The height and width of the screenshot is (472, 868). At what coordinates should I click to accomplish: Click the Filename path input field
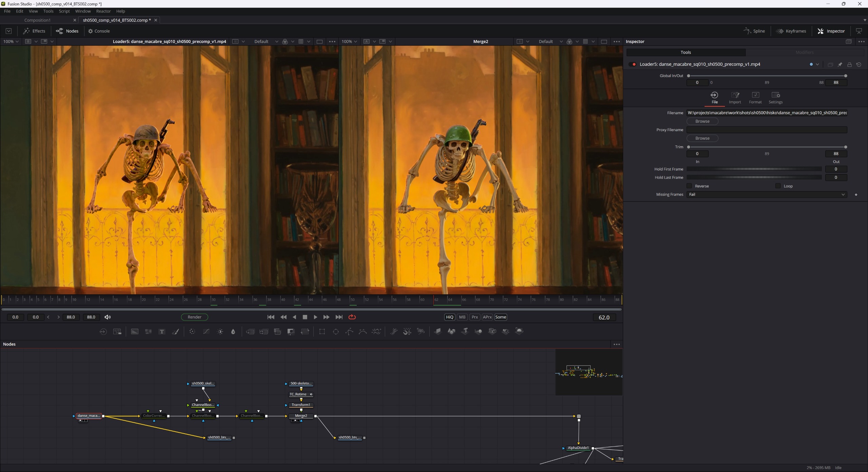[767, 113]
